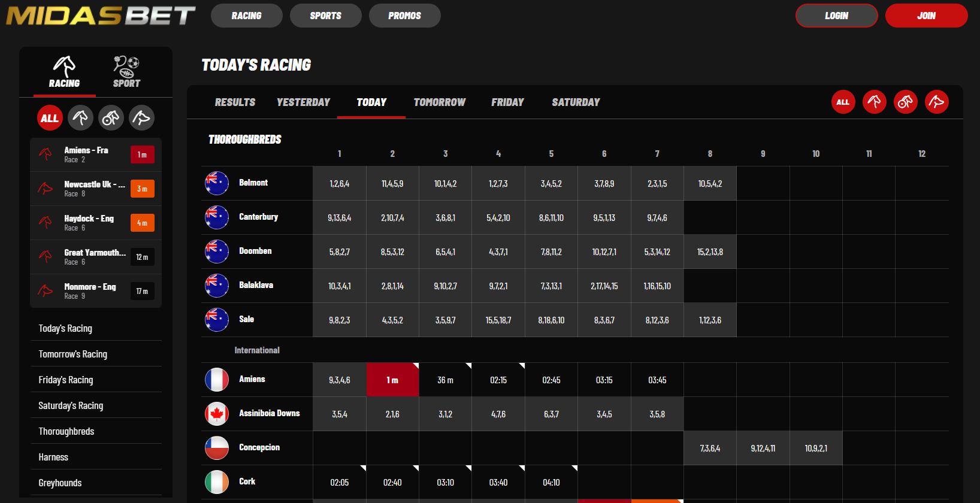
Task: Switch to the Saturday tab
Action: (576, 102)
